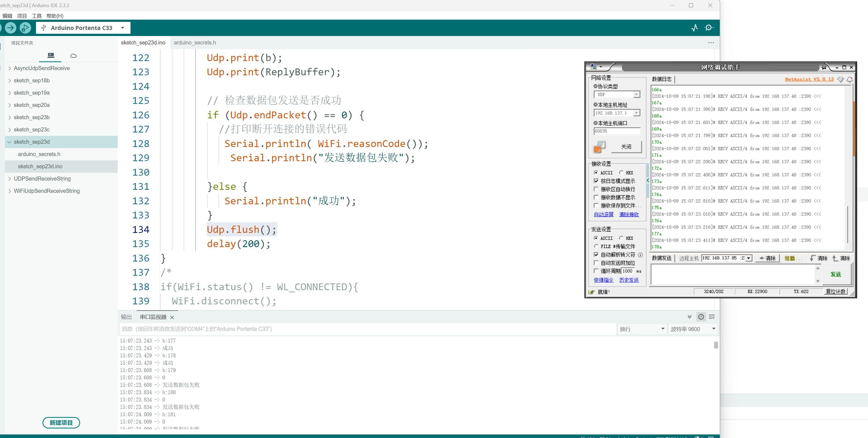
Task: Click the up-arrow 清除 button in NetAssist
Action: pos(841,258)
